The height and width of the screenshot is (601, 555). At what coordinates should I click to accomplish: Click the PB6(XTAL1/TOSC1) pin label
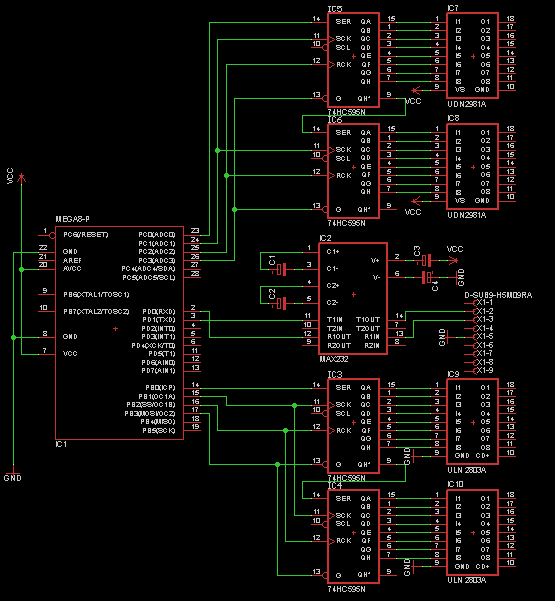96,294
